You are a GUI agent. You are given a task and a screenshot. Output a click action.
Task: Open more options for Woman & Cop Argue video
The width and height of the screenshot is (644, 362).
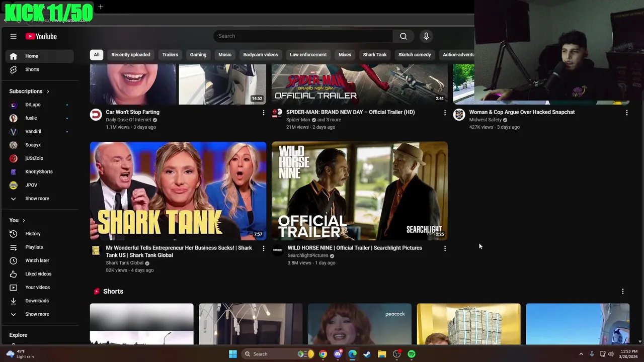(x=626, y=113)
